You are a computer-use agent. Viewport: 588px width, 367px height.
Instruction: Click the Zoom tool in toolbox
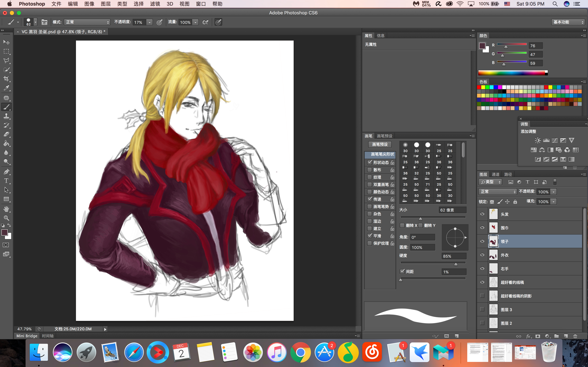click(x=6, y=218)
